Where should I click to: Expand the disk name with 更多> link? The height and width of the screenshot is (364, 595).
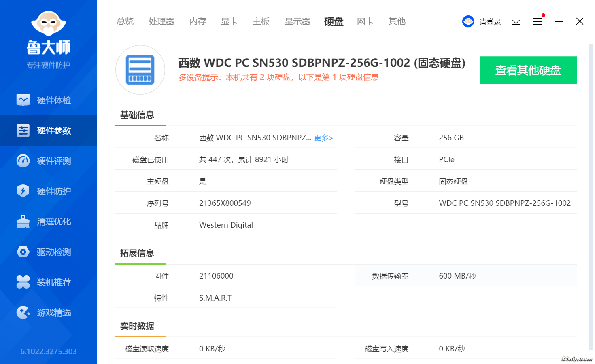(x=323, y=138)
